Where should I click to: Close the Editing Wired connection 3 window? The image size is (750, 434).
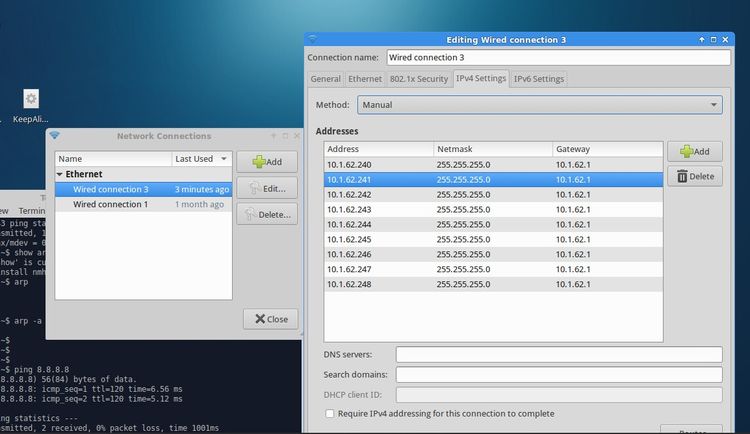pos(725,40)
